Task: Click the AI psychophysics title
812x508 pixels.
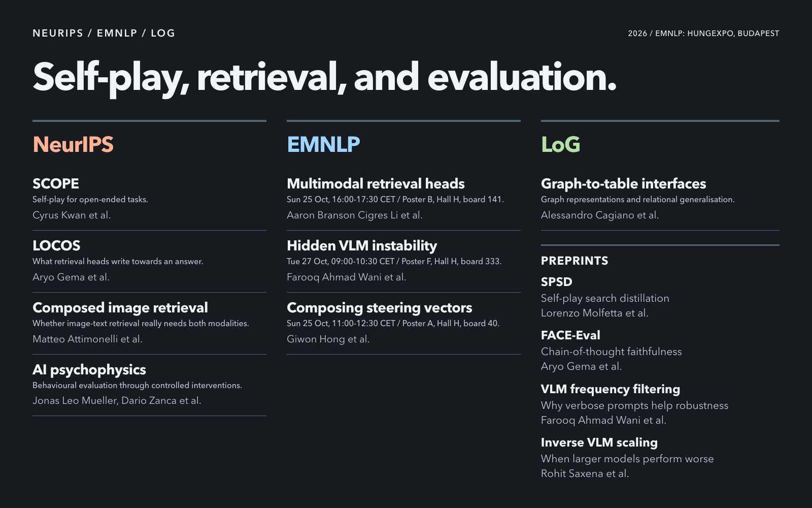Action: pyautogui.click(x=89, y=369)
